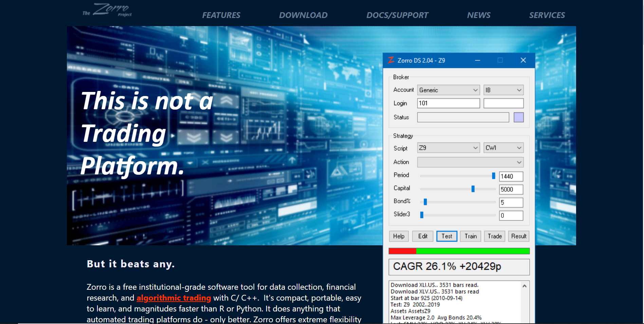Image resolution: width=644 pixels, height=324 pixels.
Task: Click the Slider3 slider handle
Action: 422,215
